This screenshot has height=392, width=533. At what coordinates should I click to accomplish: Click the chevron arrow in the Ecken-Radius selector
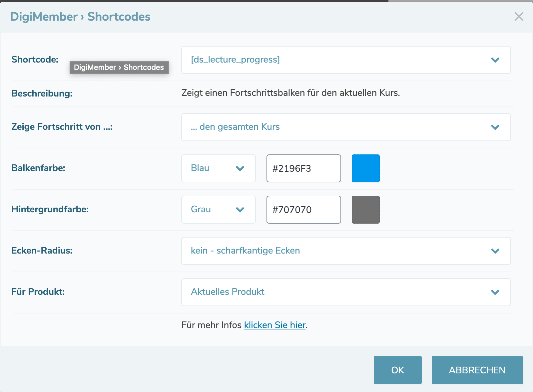[495, 251]
